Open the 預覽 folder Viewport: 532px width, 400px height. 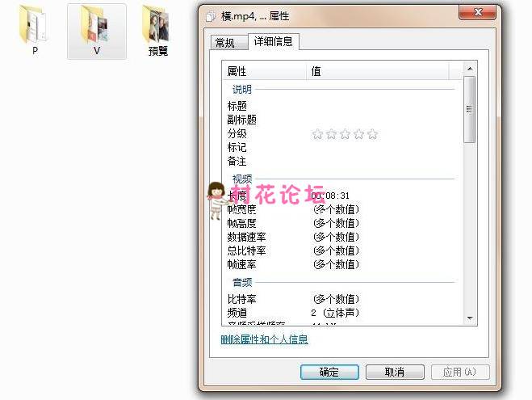[158, 25]
